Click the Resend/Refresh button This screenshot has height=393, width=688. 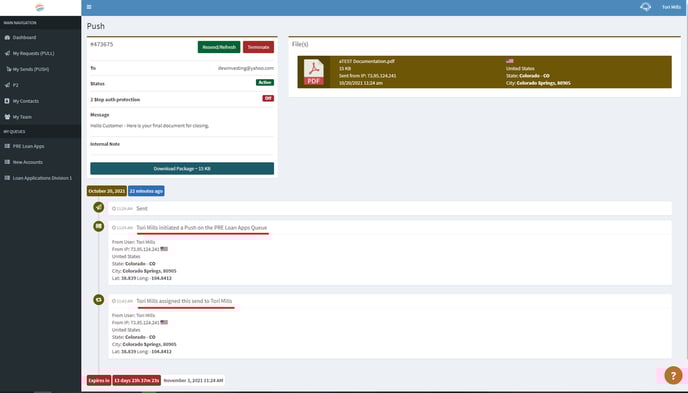(219, 47)
